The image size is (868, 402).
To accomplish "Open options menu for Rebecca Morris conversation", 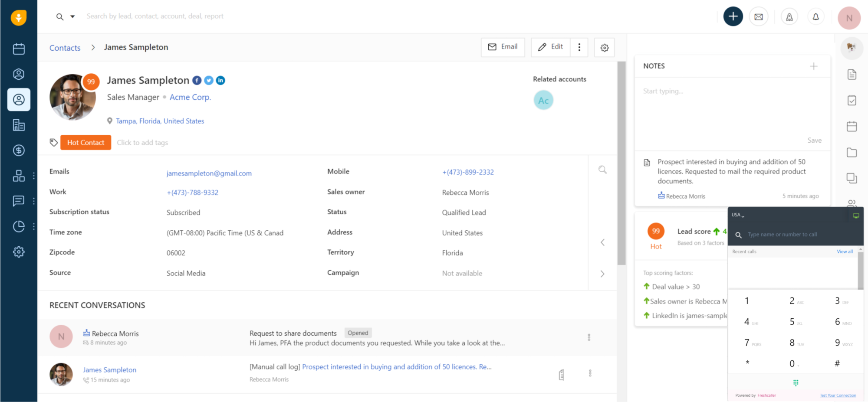I will 589,337.
